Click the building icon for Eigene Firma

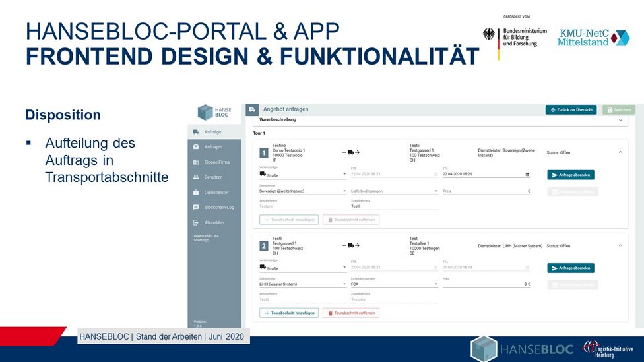[x=196, y=162]
